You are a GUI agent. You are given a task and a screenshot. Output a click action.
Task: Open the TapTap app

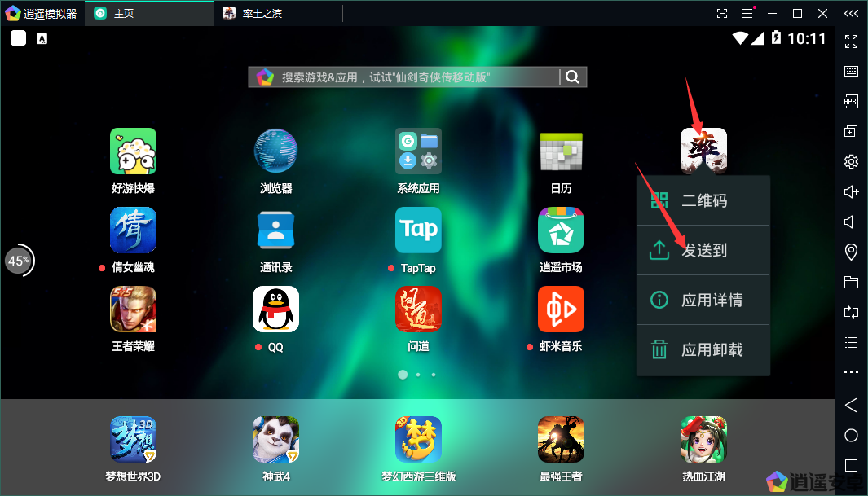click(x=418, y=230)
